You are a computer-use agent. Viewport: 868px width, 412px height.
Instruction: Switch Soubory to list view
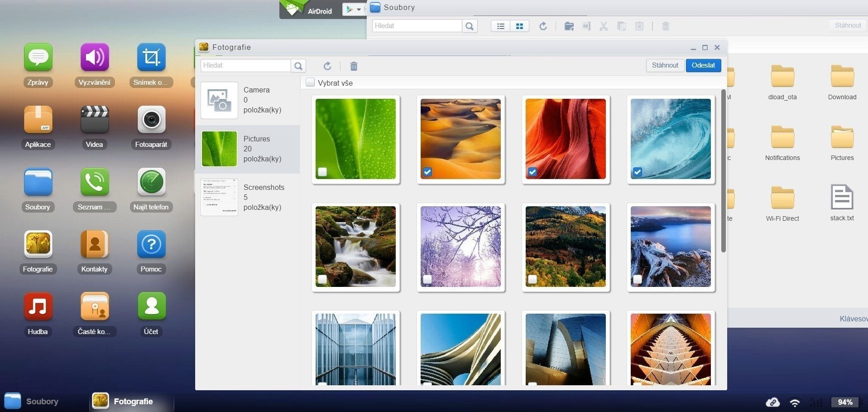500,26
